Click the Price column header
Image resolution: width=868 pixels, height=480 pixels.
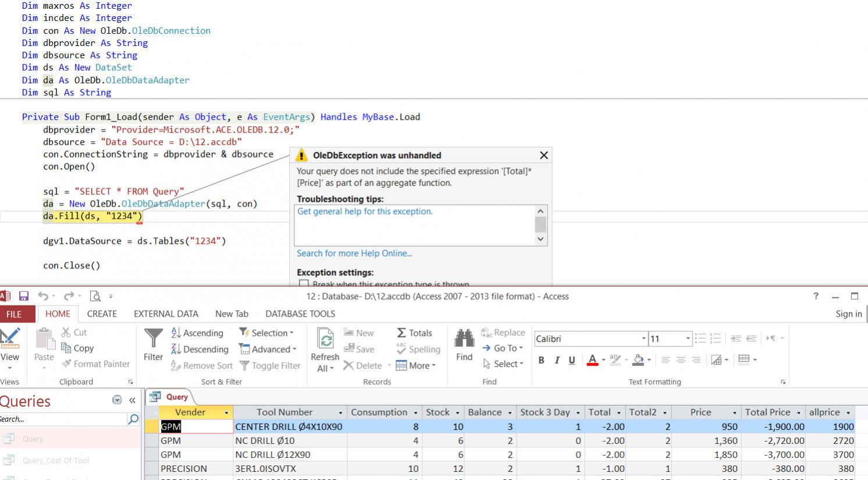click(x=700, y=412)
